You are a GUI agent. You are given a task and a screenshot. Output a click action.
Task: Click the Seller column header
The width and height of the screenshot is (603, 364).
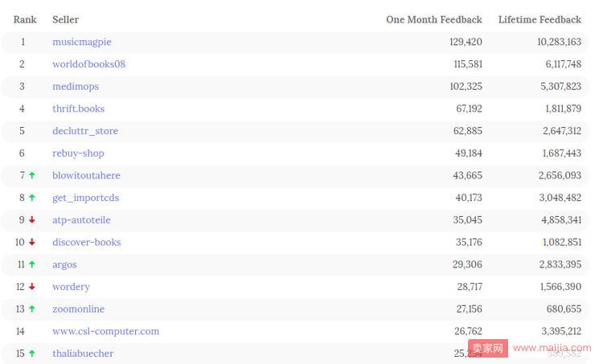point(65,19)
